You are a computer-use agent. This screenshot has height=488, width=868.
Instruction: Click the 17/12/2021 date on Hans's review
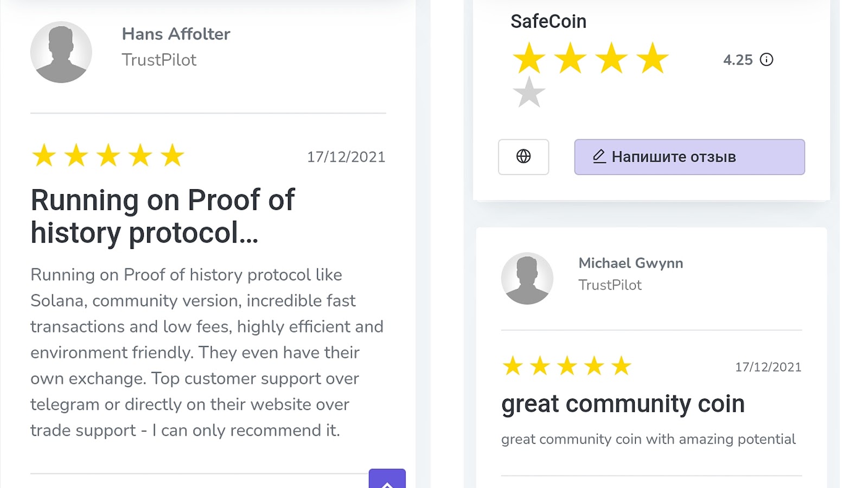pos(346,157)
